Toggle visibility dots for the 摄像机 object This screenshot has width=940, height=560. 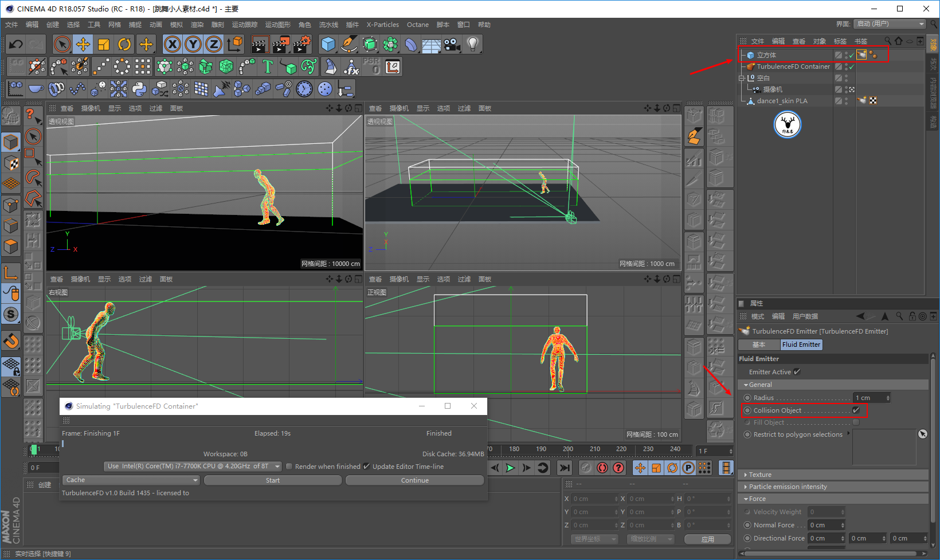tap(847, 89)
